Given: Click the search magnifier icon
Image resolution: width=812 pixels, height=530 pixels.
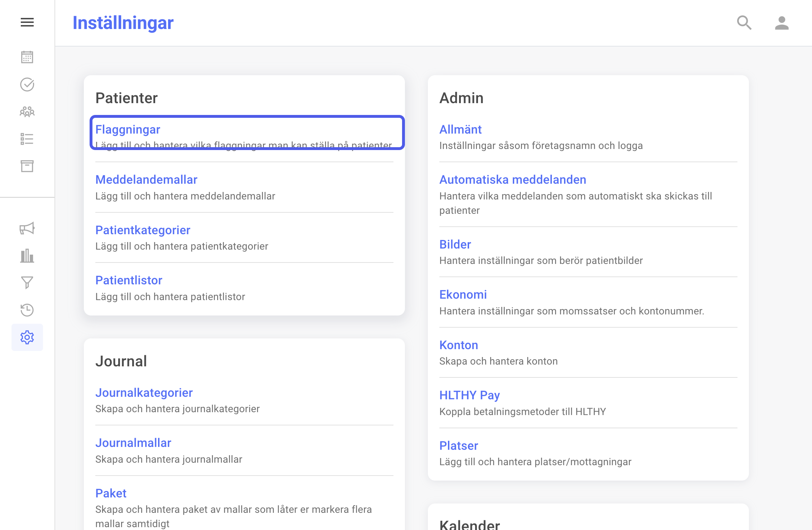Looking at the screenshot, I should (744, 23).
